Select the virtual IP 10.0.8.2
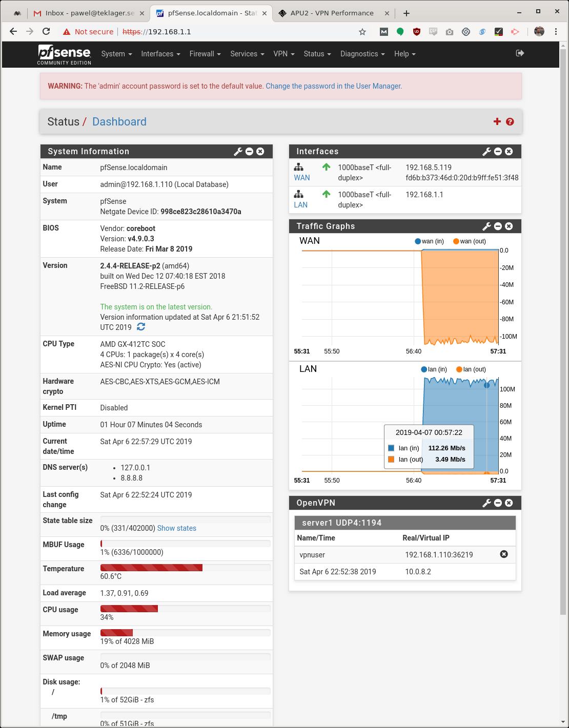 tap(418, 572)
